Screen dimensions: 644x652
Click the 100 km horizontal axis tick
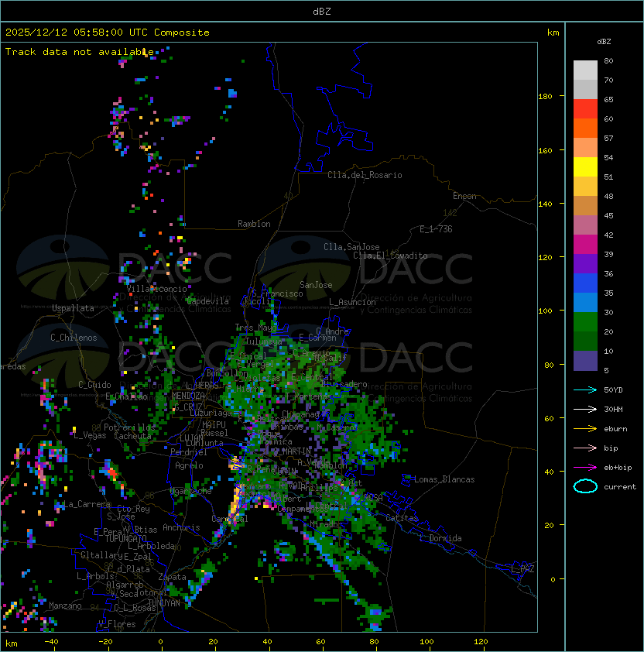[x=426, y=642]
